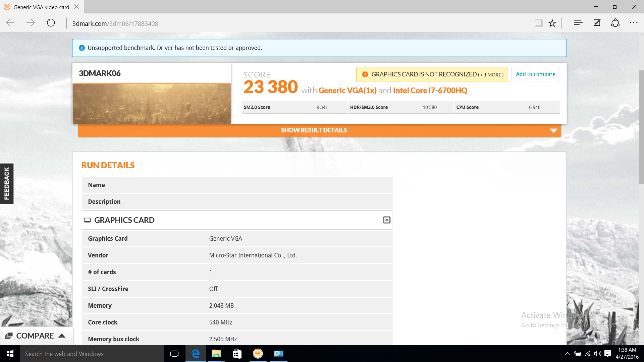
Task: Click the HDR/SM3.0 Score value 10 580
Action: pyautogui.click(x=430, y=107)
